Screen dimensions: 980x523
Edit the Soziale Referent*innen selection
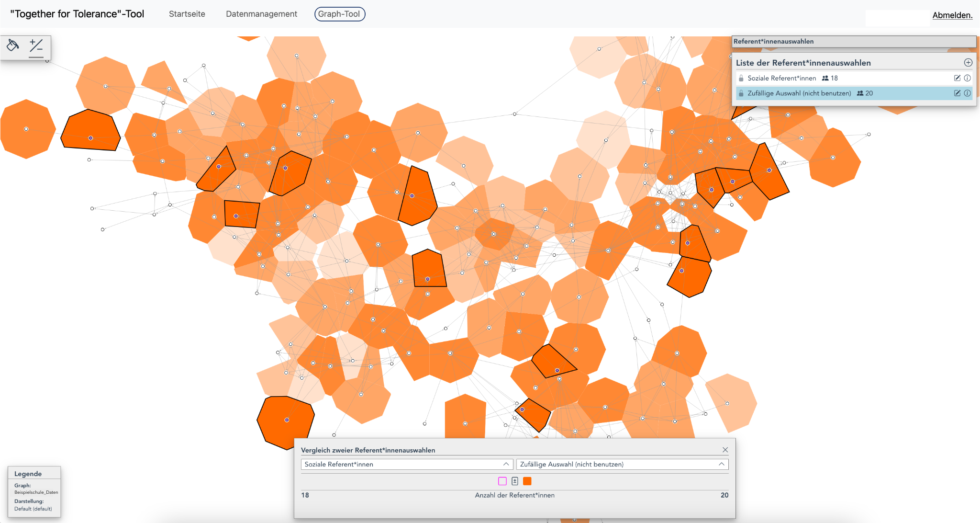click(957, 78)
